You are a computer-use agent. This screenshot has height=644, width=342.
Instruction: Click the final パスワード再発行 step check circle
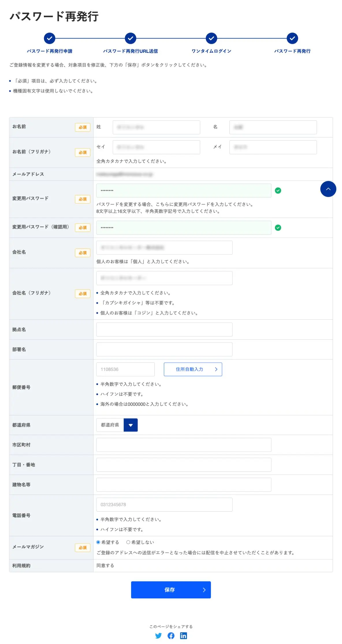point(292,38)
